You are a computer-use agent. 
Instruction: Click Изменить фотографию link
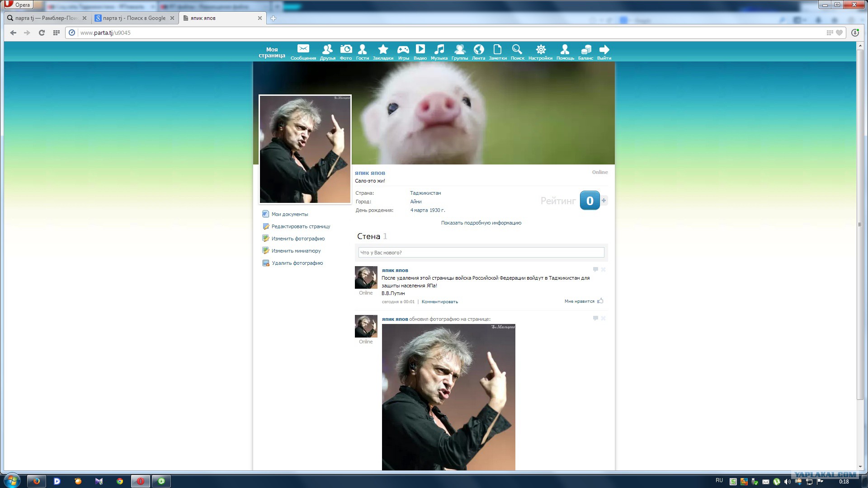point(298,239)
